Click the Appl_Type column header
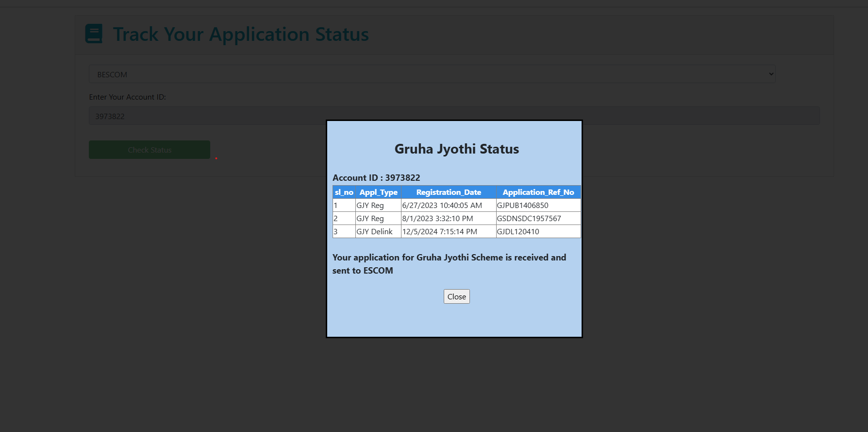 tap(378, 192)
